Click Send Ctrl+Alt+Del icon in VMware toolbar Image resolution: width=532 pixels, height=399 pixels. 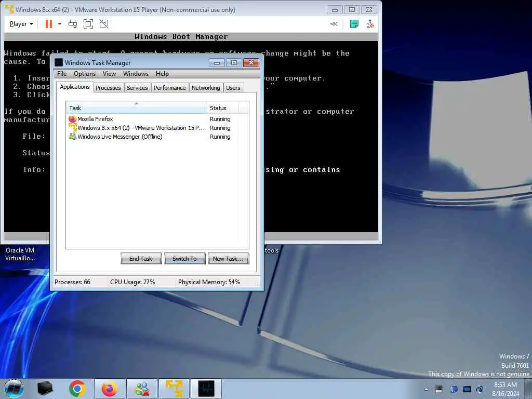pos(73,24)
